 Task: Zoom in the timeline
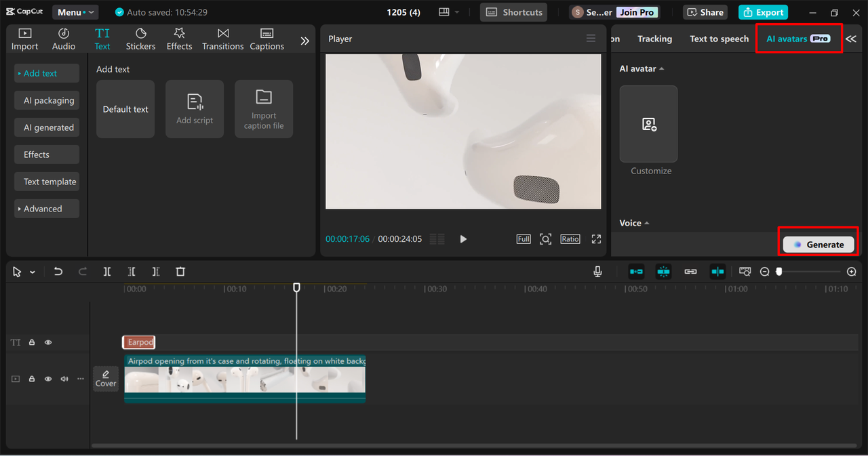(852, 272)
